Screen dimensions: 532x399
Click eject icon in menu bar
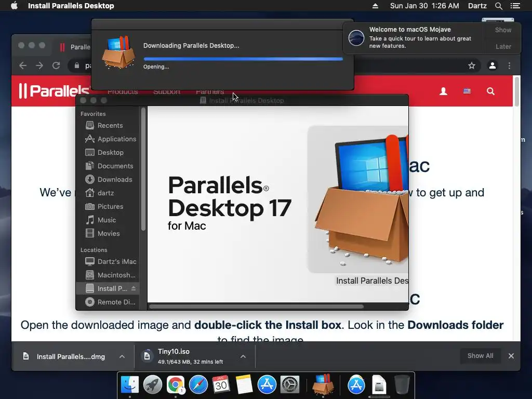click(375, 6)
